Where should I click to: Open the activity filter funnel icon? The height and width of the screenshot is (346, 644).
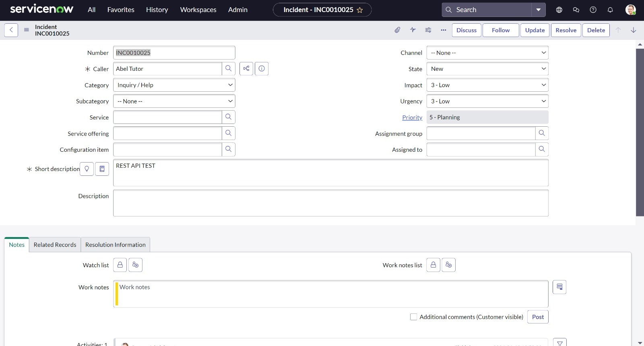click(559, 343)
